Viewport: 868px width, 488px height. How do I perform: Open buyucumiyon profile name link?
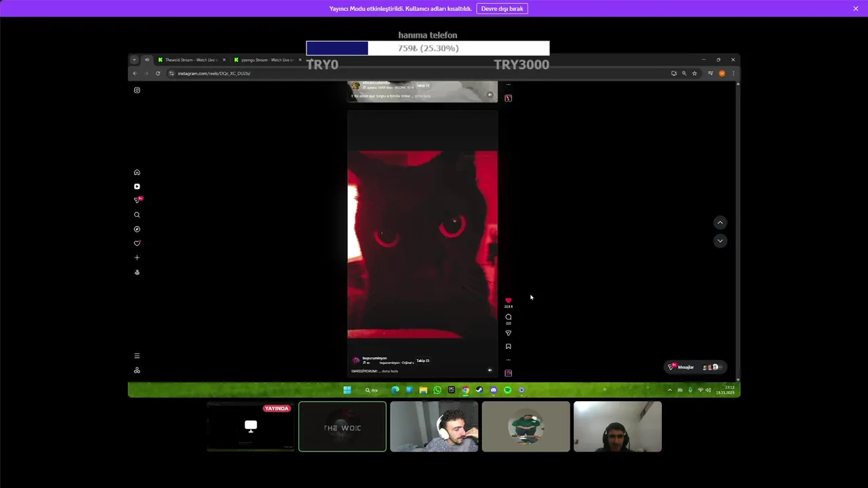[x=374, y=358]
